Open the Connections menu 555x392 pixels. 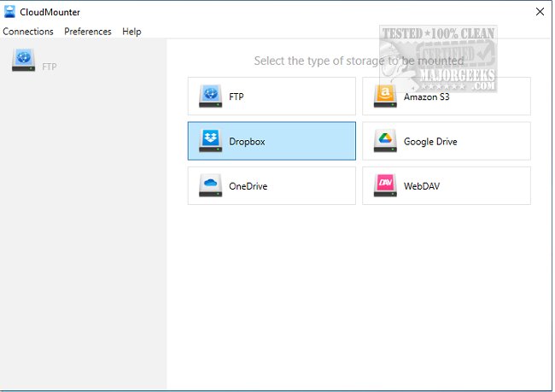[28, 32]
